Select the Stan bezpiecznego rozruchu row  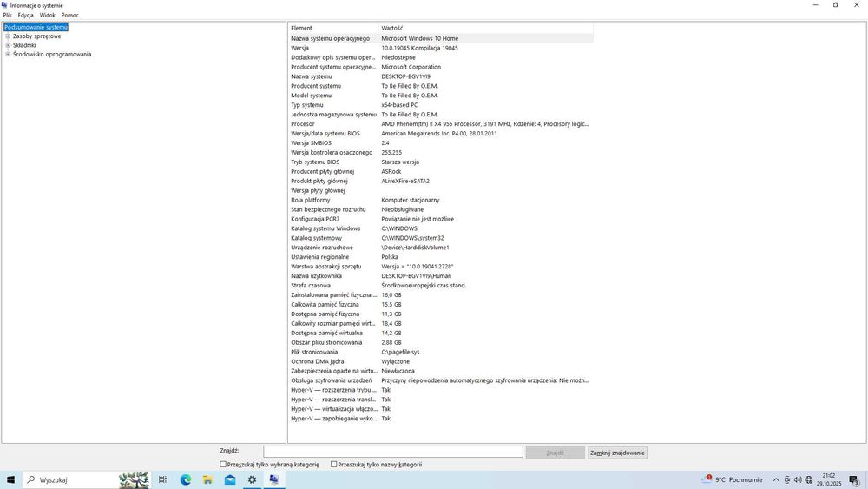[x=441, y=209]
